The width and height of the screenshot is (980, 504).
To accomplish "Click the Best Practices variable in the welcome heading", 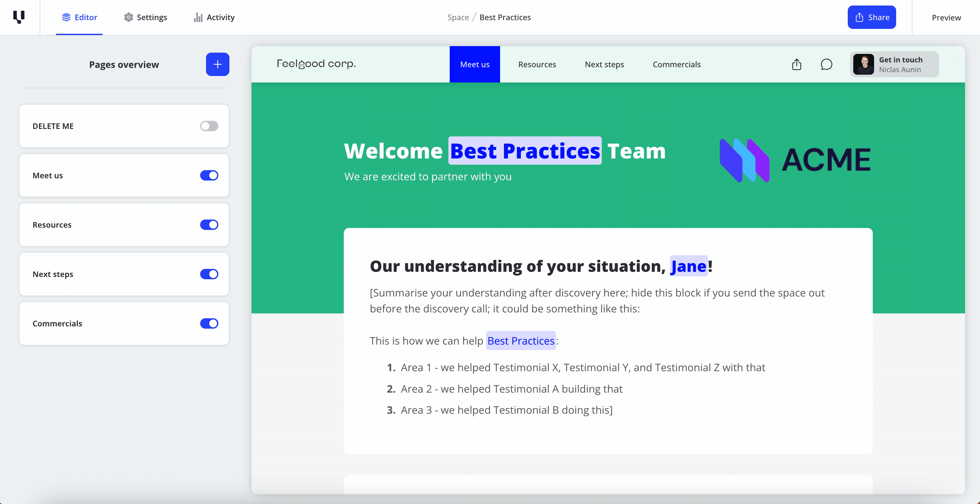I will coord(525,151).
